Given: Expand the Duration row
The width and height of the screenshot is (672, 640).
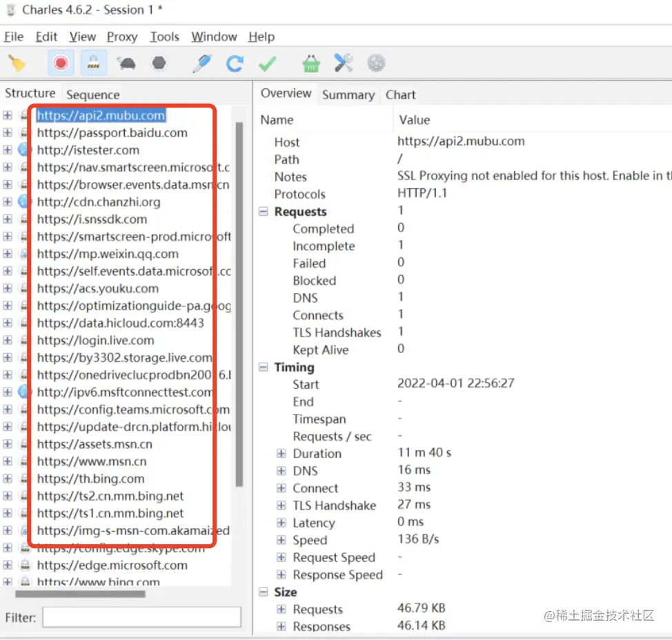Looking at the screenshot, I should pos(281,453).
